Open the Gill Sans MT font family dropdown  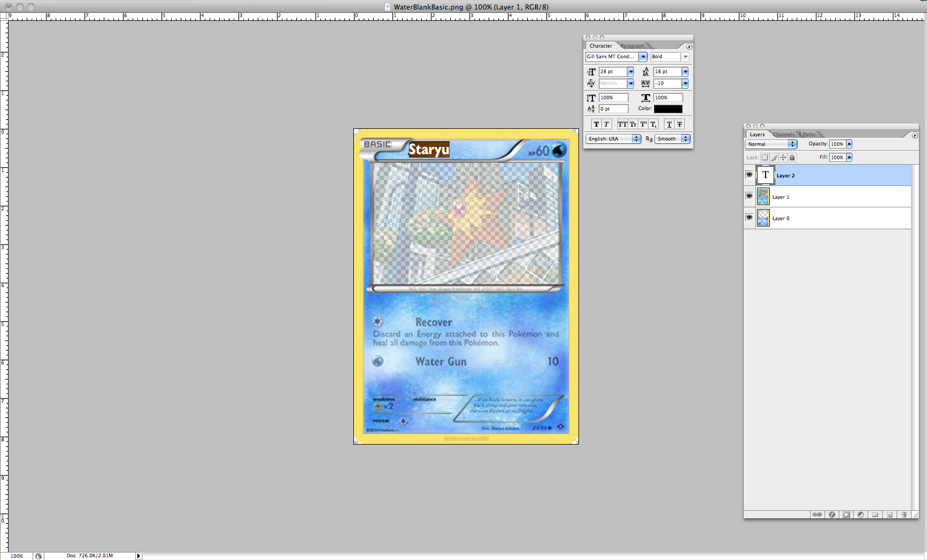[643, 57]
